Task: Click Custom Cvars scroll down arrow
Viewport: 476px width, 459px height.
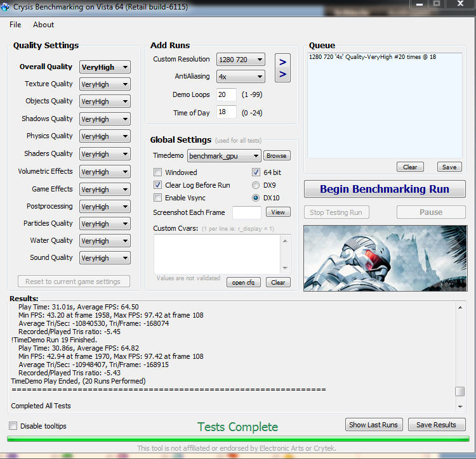Action: point(285,268)
